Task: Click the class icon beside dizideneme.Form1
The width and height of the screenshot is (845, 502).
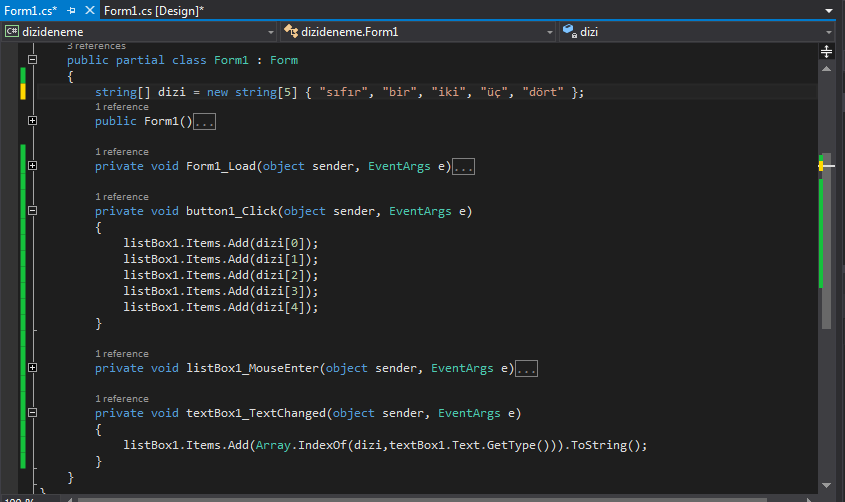Action: (291, 32)
